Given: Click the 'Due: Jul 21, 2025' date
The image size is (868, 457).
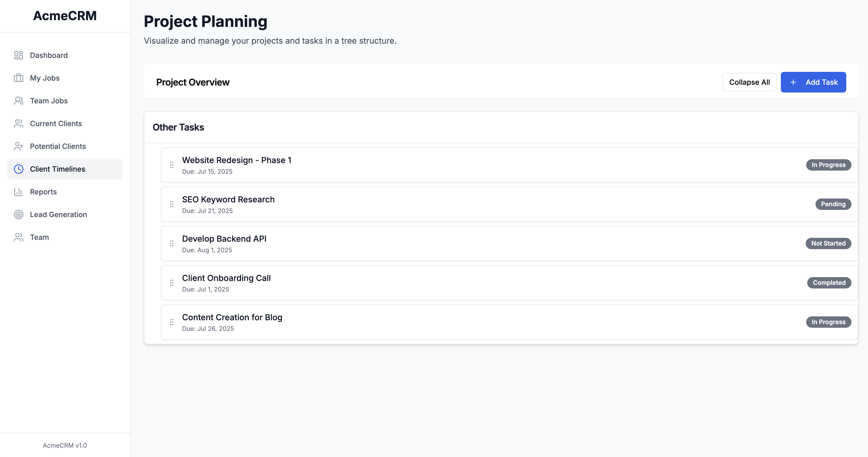Looking at the screenshot, I should tap(207, 211).
